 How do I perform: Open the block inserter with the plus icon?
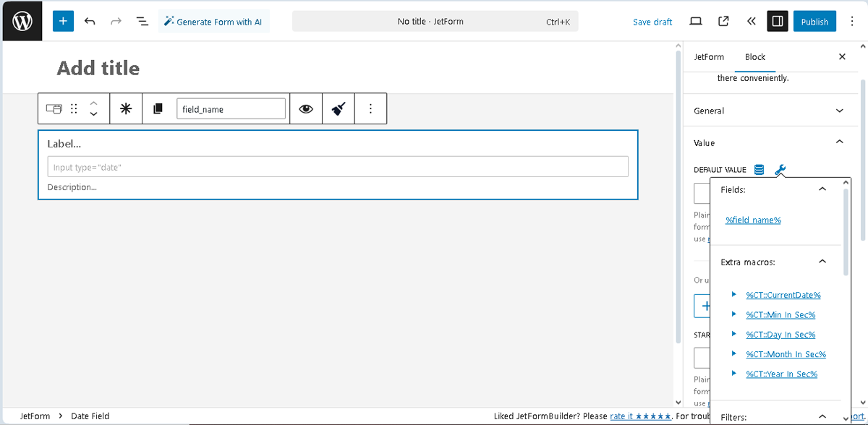coord(62,21)
